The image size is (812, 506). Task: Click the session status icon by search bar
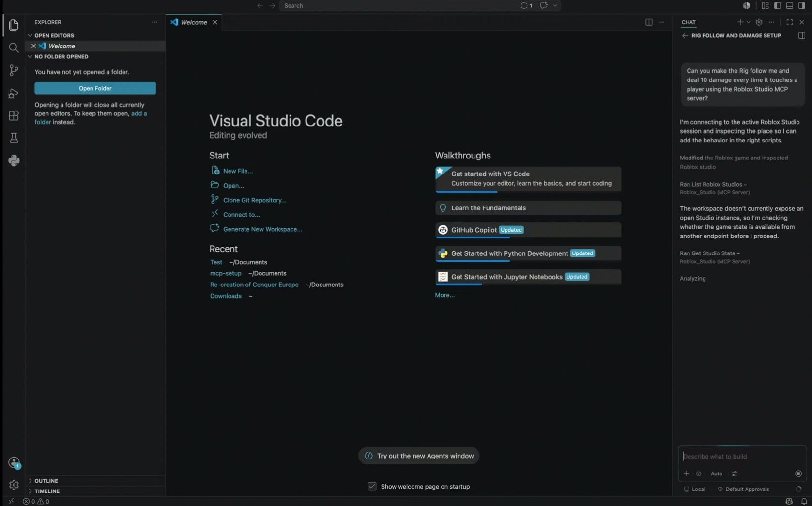(x=526, y=6)
